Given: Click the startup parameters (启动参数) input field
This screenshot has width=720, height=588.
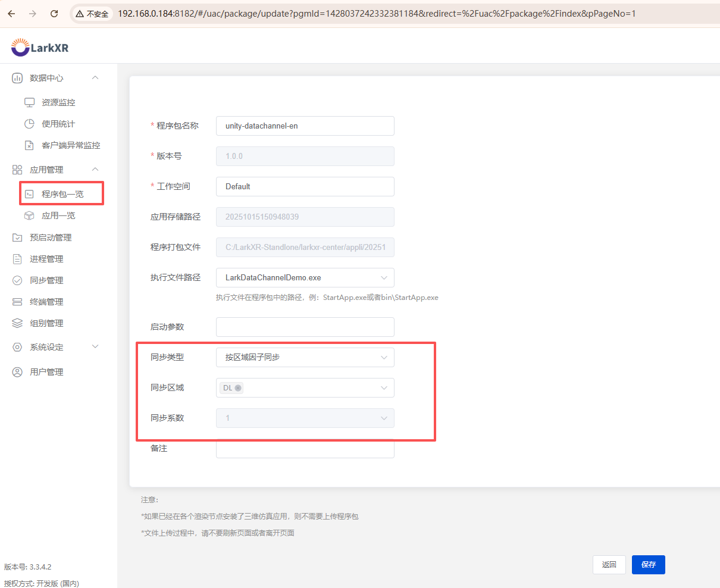Looking at the screenshot, I should (x=305, y=327).
